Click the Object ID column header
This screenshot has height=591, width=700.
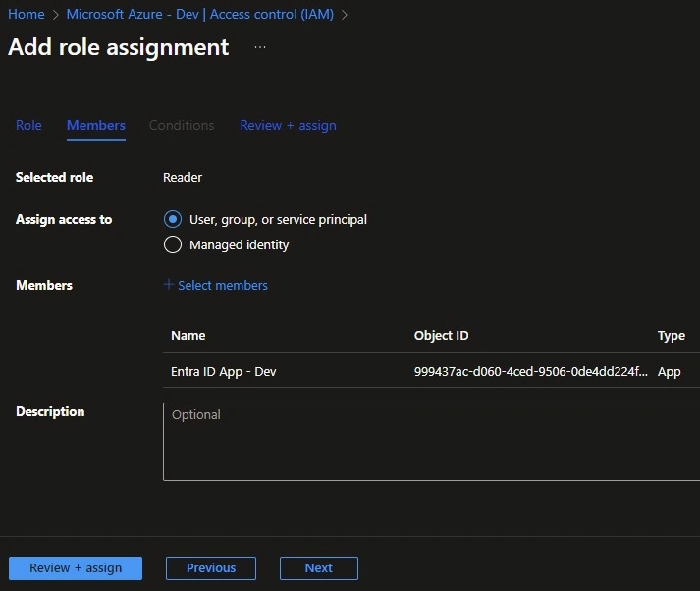coord(441,335)
